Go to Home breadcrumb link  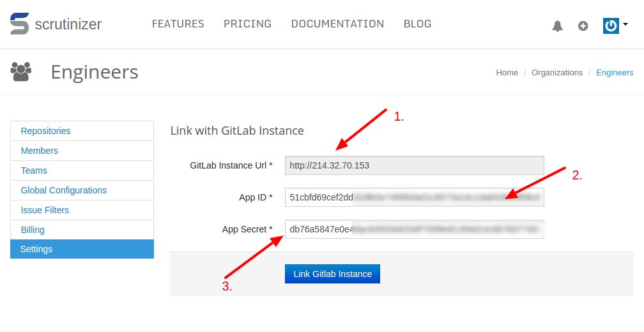tap(507, 73)
